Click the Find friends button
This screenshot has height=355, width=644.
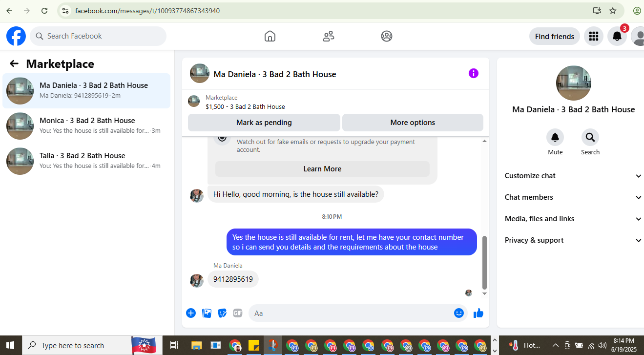coord(555,36)
